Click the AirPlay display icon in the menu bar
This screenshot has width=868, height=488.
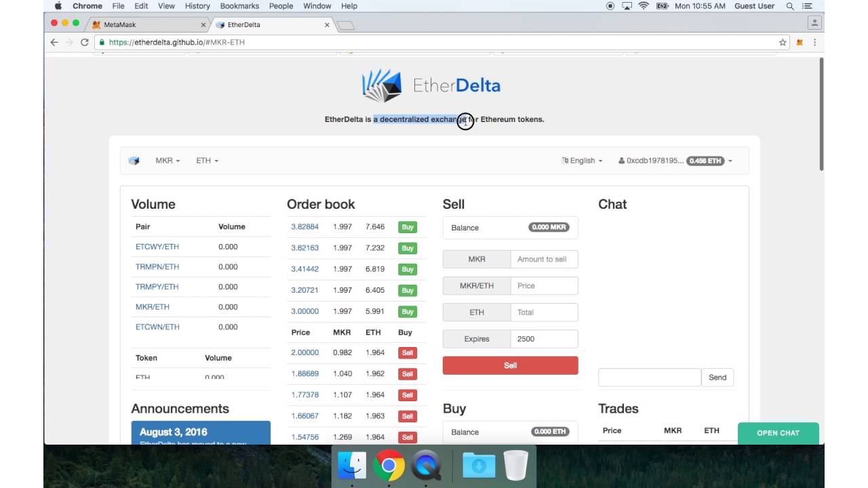click(x=627, y=6)
